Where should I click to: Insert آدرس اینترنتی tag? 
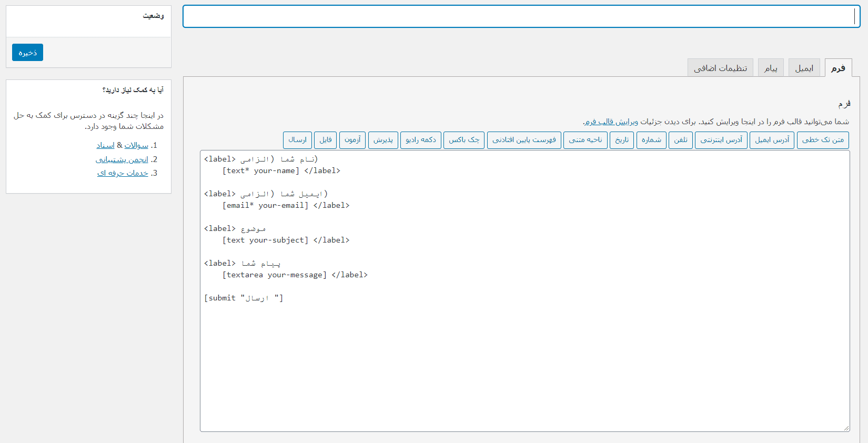tap(721, 140)
